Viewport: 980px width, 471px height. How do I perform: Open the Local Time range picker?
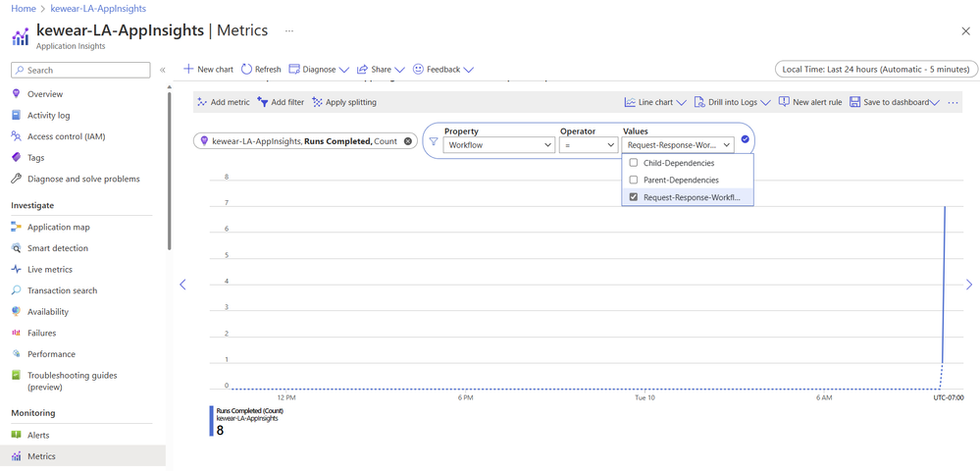[876, 69]
